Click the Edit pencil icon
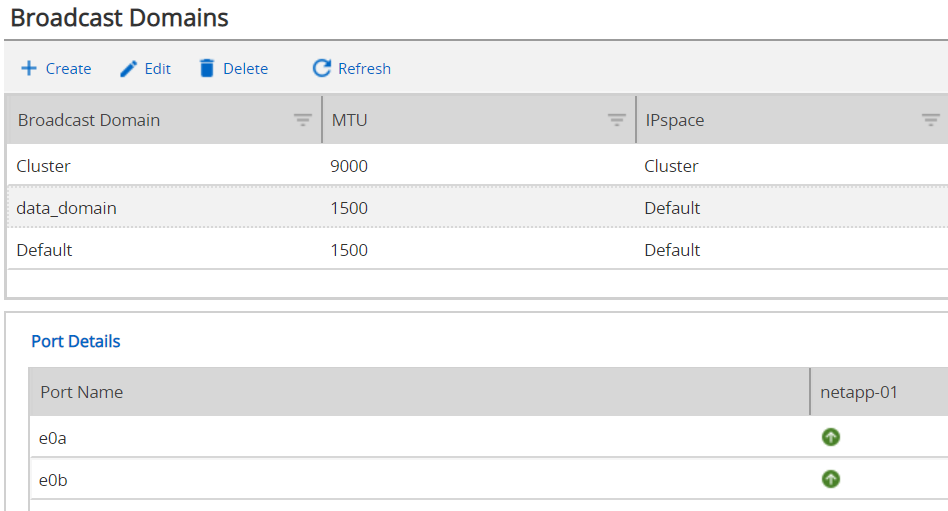The height and width of the screenshot is (511, 948). [x=128, y=68]
